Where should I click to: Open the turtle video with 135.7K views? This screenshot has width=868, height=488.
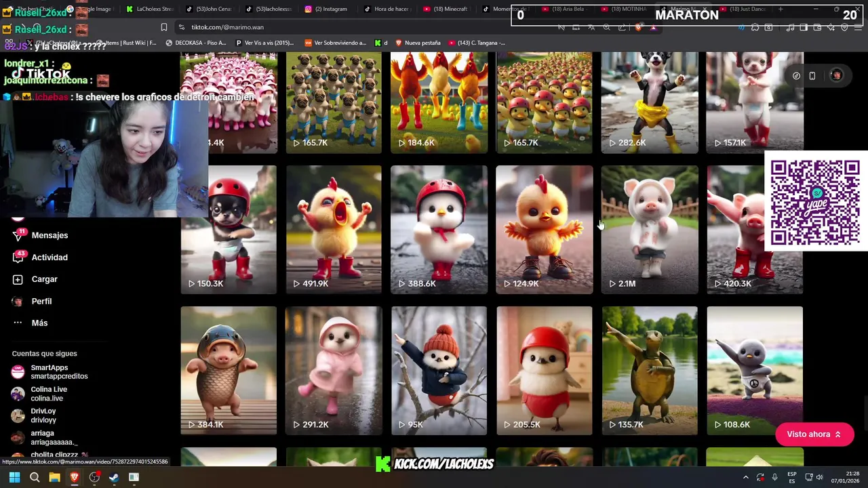(649, 371)
